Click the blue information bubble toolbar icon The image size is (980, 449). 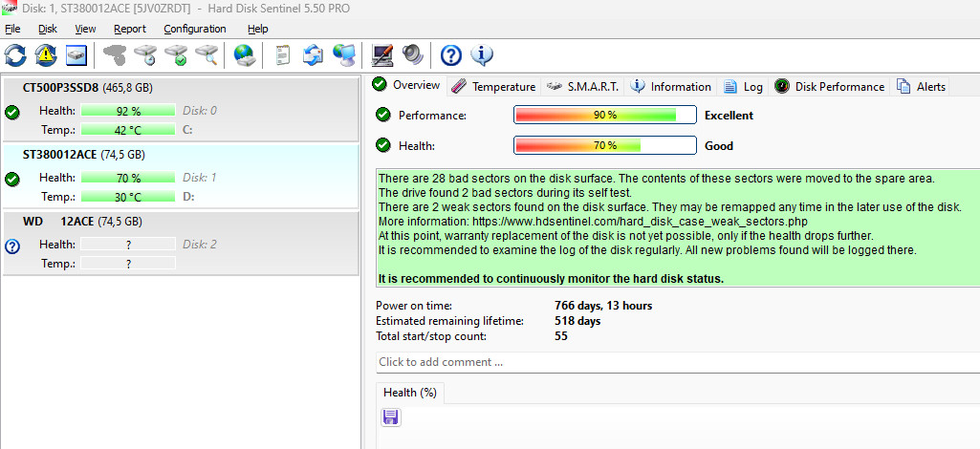click(x=482, y=55)
